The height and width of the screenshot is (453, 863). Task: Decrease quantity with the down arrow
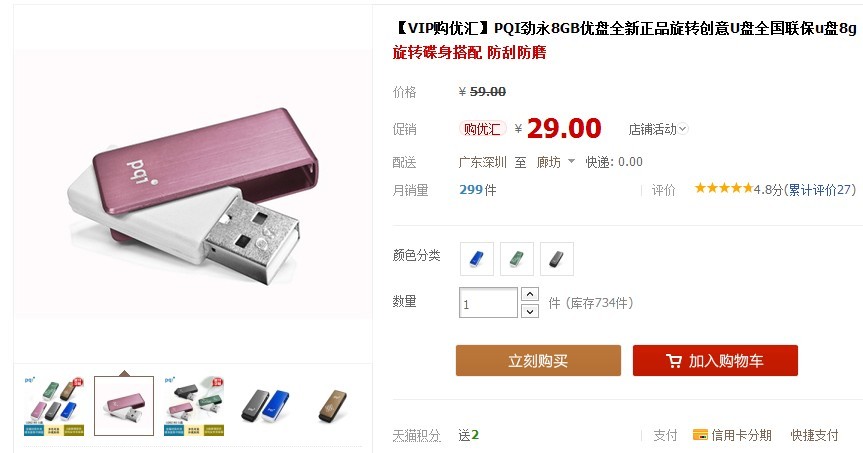529,312
